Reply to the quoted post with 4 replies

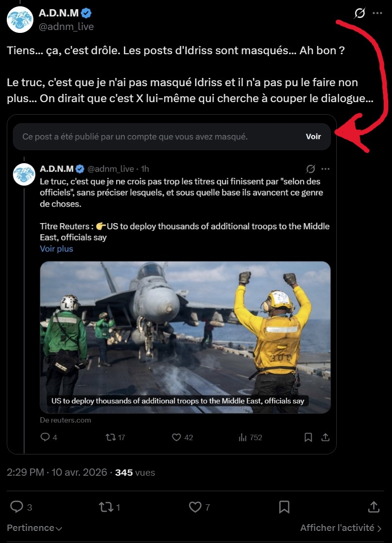click(x=45, y=437)
